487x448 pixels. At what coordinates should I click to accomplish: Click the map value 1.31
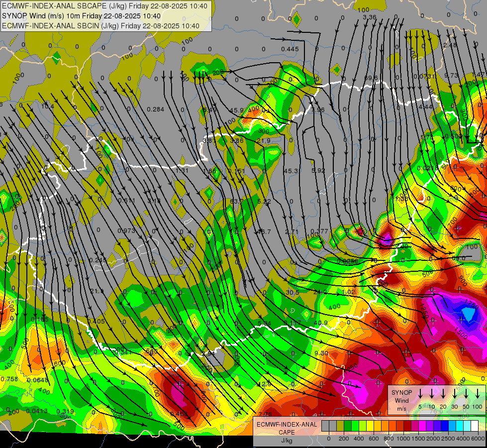[x=182, y=171]
